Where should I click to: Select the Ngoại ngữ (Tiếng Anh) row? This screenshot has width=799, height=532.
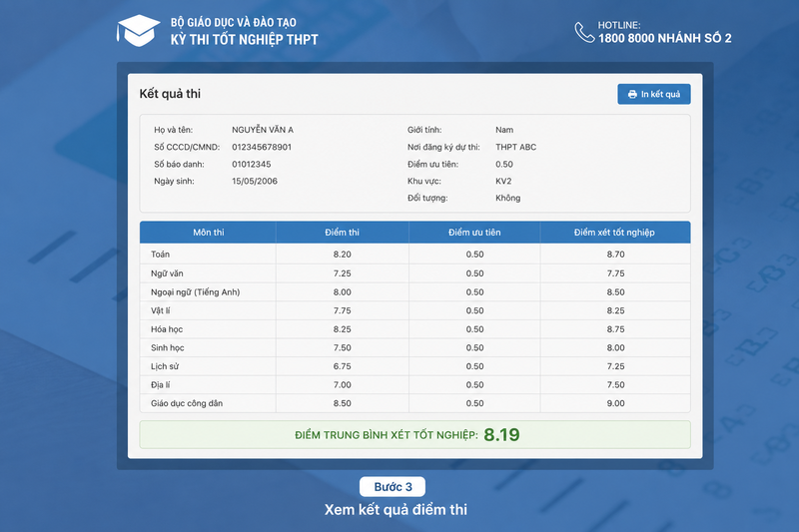point(415,292)
